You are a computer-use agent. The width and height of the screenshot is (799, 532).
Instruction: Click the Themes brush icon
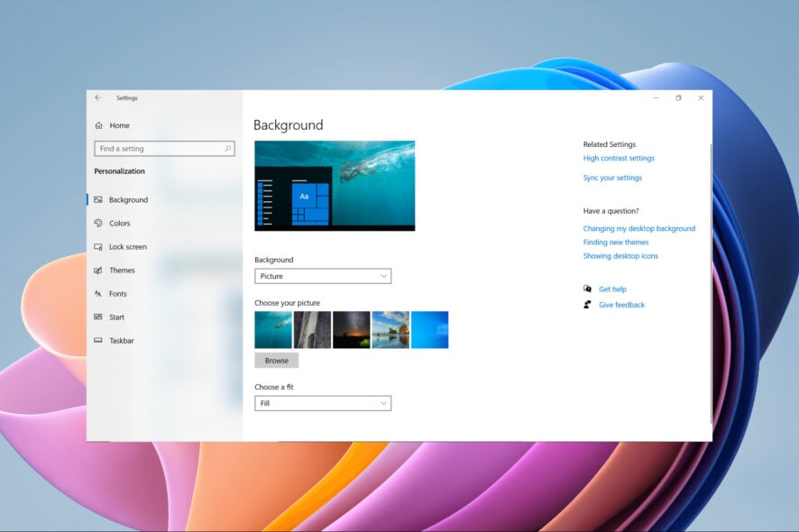pyautogui.click(x=98, y=271)
